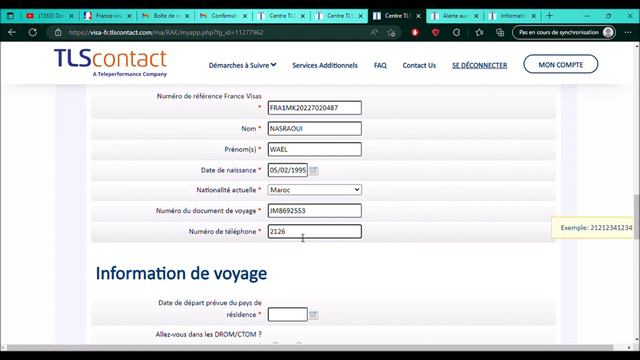The image size is (640, 360).
Task: Click the Date de naissance field
Action: pyautogui.click(x=288, y=170)
